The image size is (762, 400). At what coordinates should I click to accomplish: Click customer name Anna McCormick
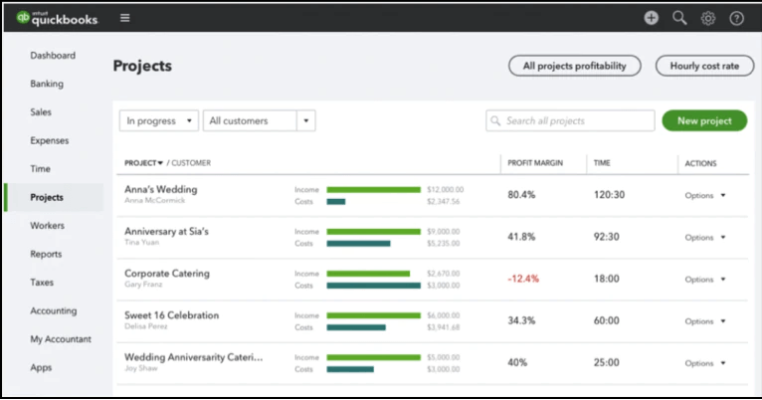point(155,200)
